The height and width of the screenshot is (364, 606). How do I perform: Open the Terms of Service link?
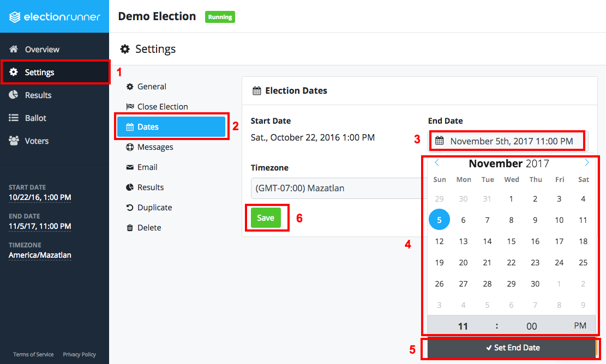[x=33, y=354]
